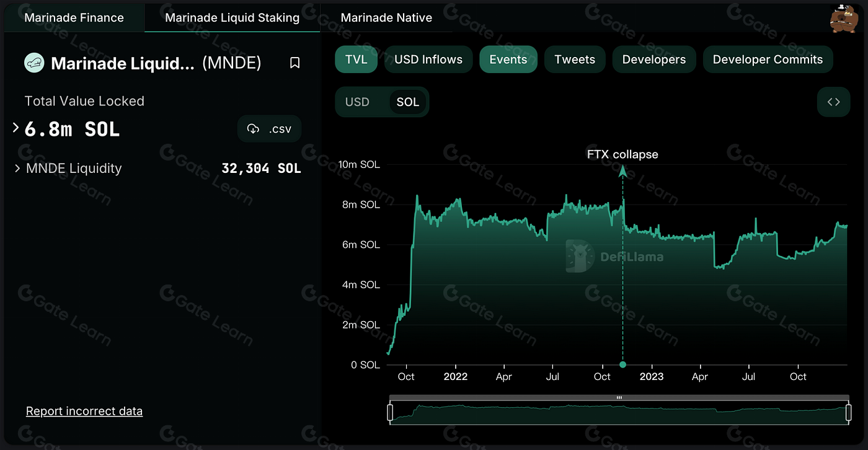The height and width of the screenshot is (450, 868).
Task: Click the avatar image in top-right corner
Action: pyautogui.click(x=843, y=18)
